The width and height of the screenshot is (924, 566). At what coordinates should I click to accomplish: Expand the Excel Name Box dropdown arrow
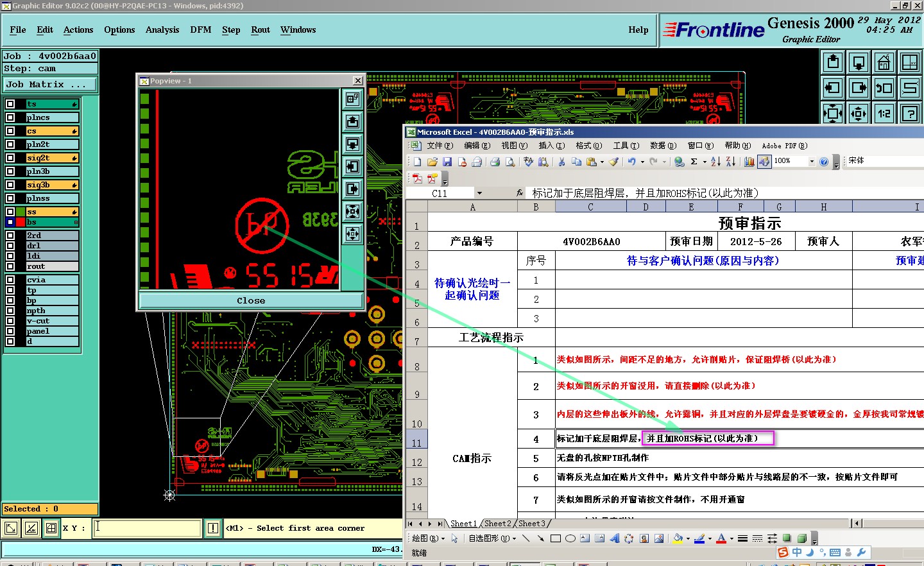pyautogui.click(x=479, y=193)
